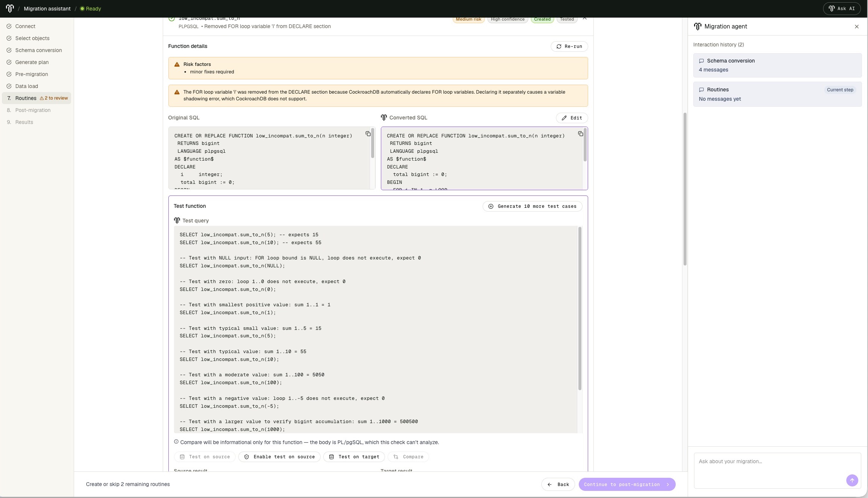
Task: Click the Test query agent icon
Action: 177,221
